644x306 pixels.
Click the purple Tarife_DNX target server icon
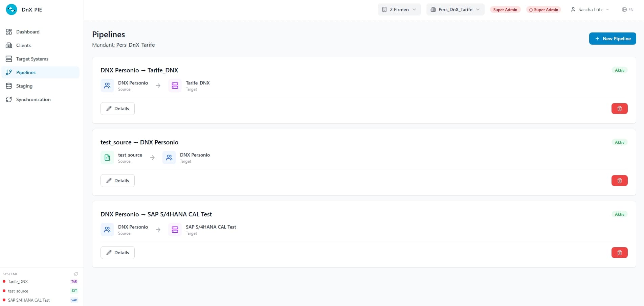tap(175, 86)
